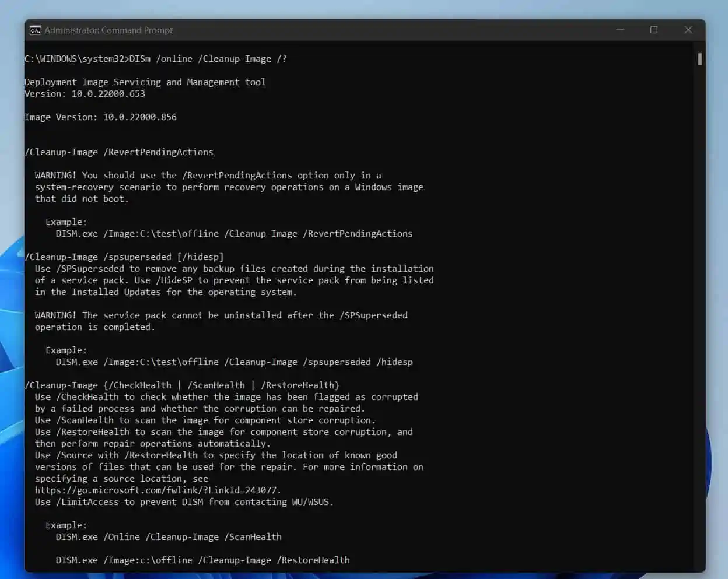
Task: Click the 'Administrator: Command Prompt' title text
Action: [x=108, y=30]
